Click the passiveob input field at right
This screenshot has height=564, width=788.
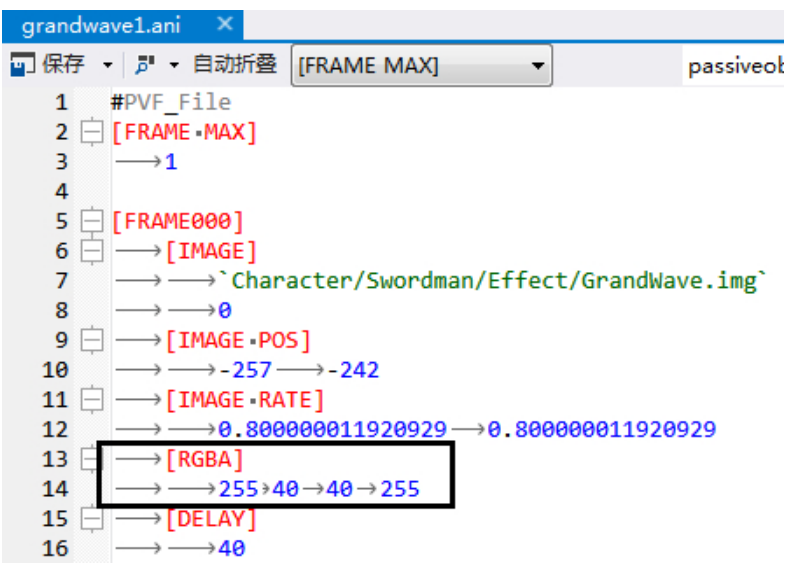pos(735,67)
